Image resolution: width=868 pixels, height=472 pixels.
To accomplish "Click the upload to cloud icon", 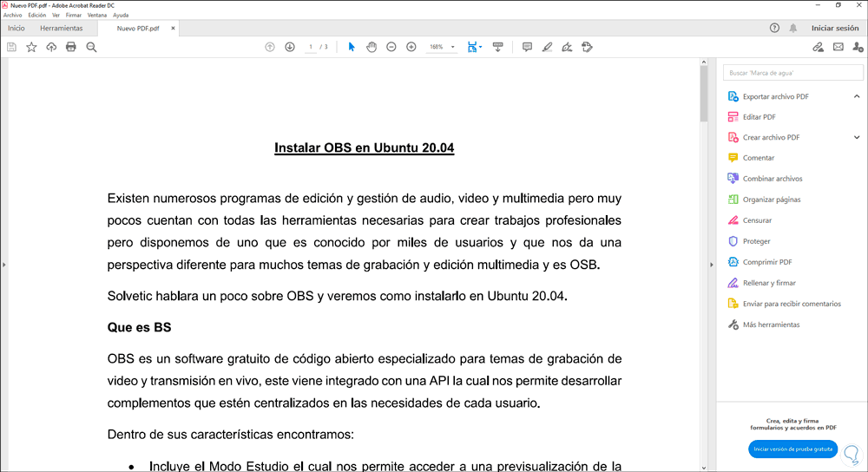I will point(51,47).
